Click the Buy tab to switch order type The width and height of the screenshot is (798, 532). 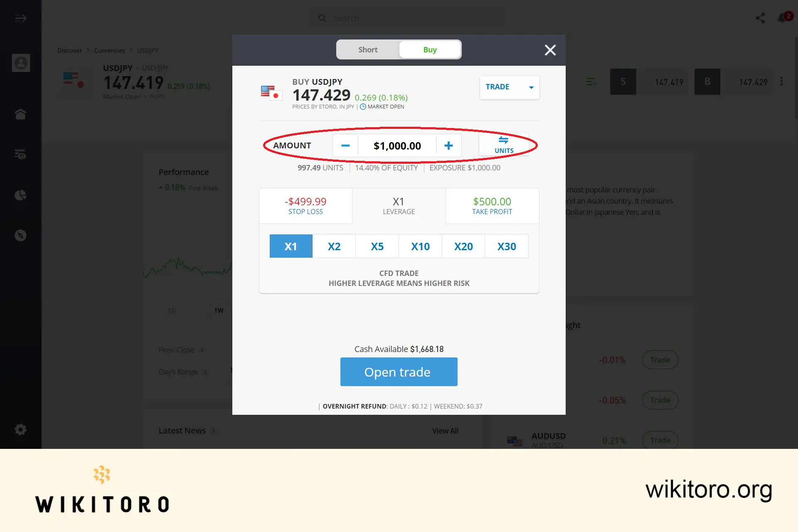(x=429, y=49)
